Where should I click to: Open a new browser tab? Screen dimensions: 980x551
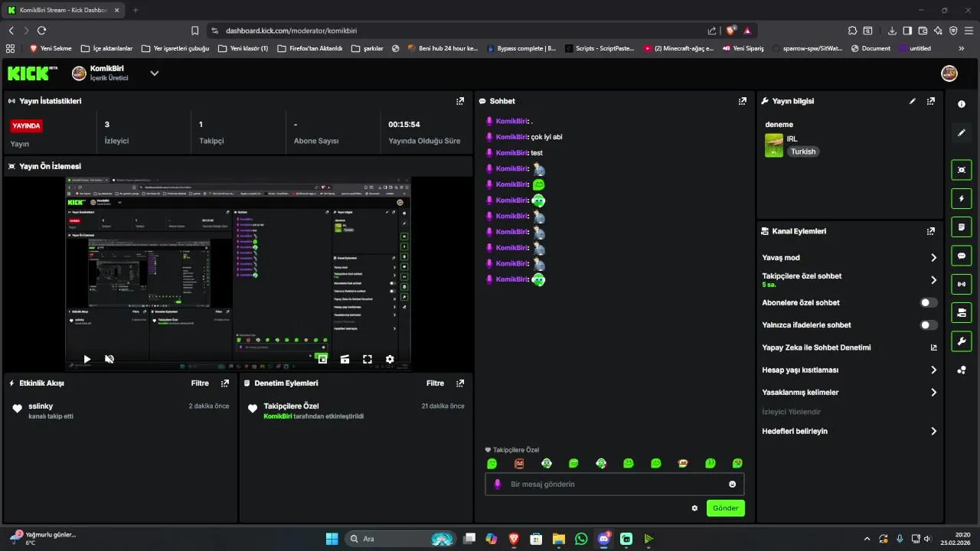(136, 10)
